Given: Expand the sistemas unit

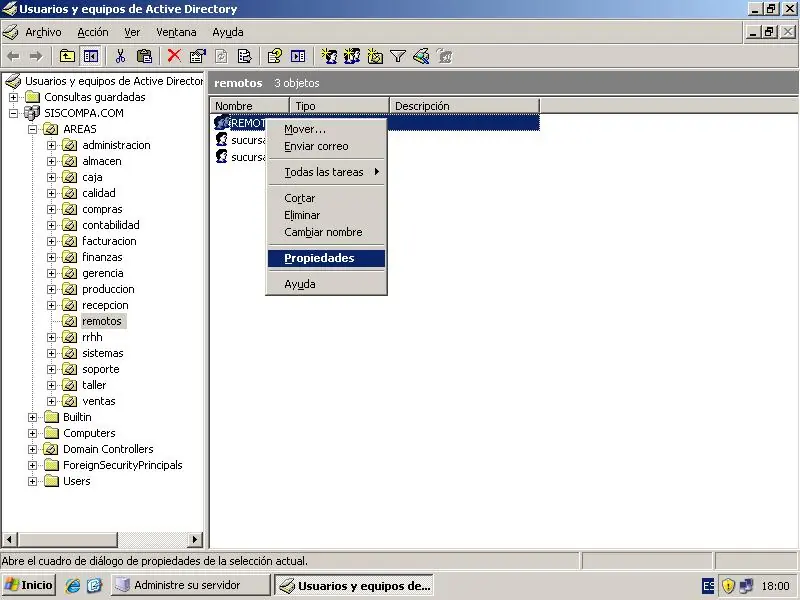Looking at the screenshot, I should pos(51,353).
